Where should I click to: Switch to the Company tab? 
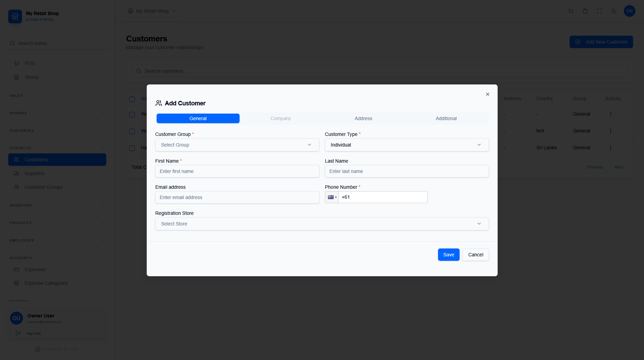(x=280, y=118)
